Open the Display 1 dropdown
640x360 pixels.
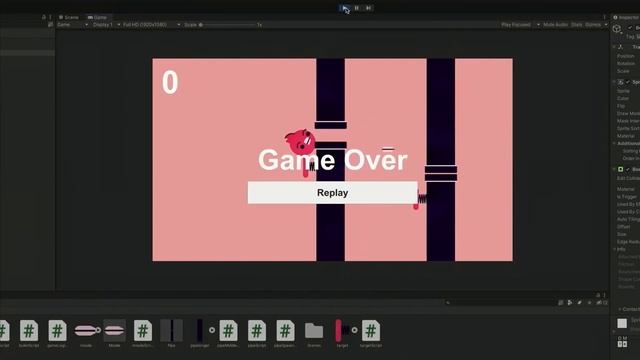click(x=106, y=25)
